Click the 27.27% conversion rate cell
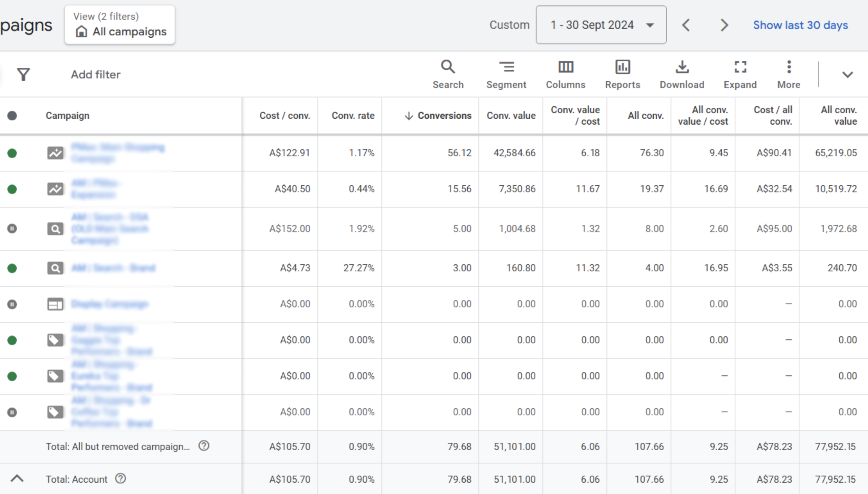This screenshot has height=494, width=868. point(359,268)
